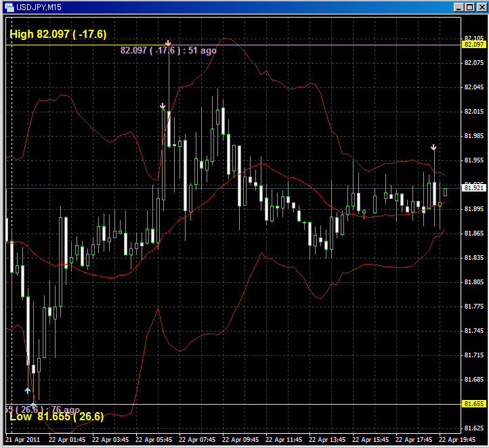Maximize the USDJPY,M15 chart window
Image resolution: width=489 pixels, height=448 pixels.
click(x=469, y=7)
